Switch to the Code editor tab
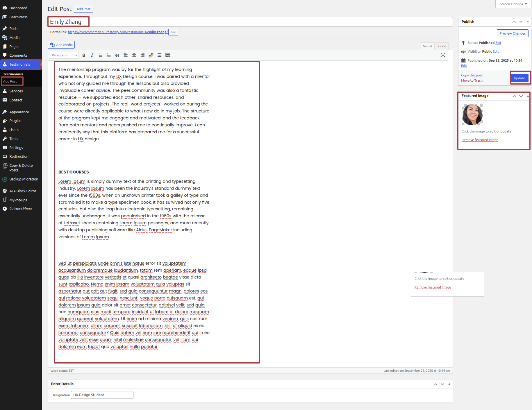Viewport: 532px width, 410px height. click(x=442, y=46)
